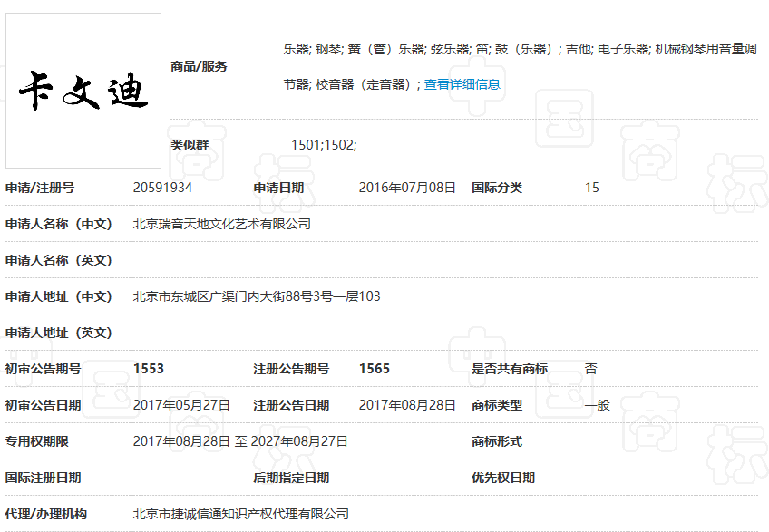Click the goods text 节器; 校音器（定音器）
Viewport: 769px width, 532px height.
coord(352,84)
